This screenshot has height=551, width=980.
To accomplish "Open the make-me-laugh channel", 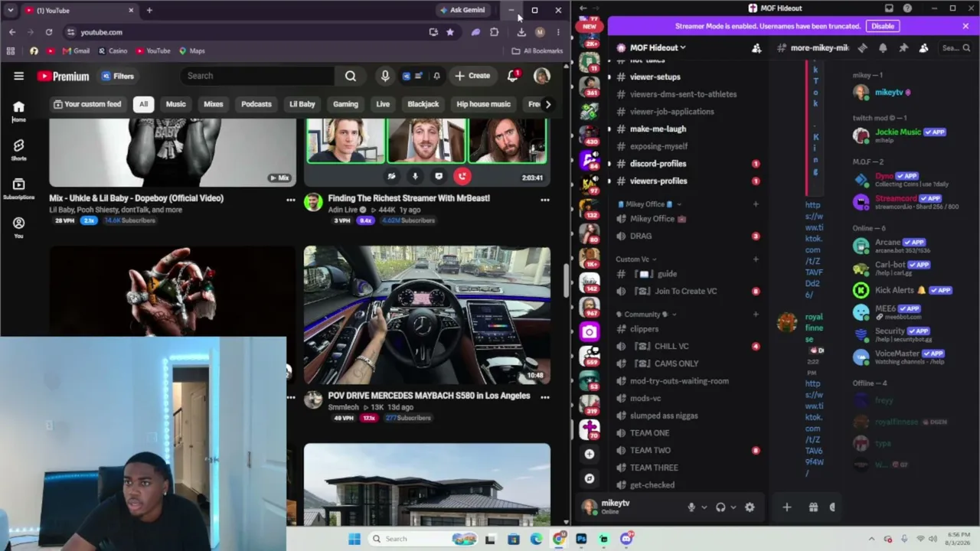I will click(658, 129).
